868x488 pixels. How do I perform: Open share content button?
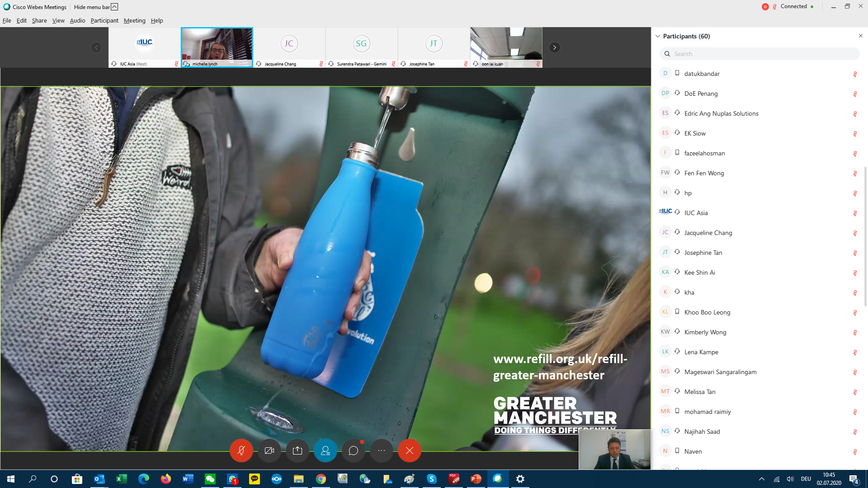(x=297, y=450)
